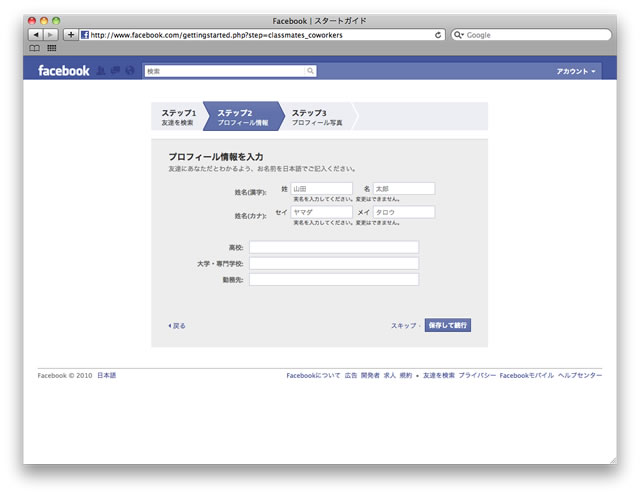Select the ステップ2 プロフィール情報 step tab

click(x=242, y=117)
